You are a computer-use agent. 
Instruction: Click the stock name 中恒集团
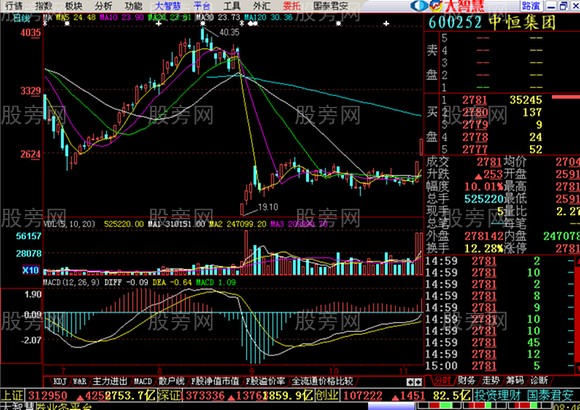523,22
